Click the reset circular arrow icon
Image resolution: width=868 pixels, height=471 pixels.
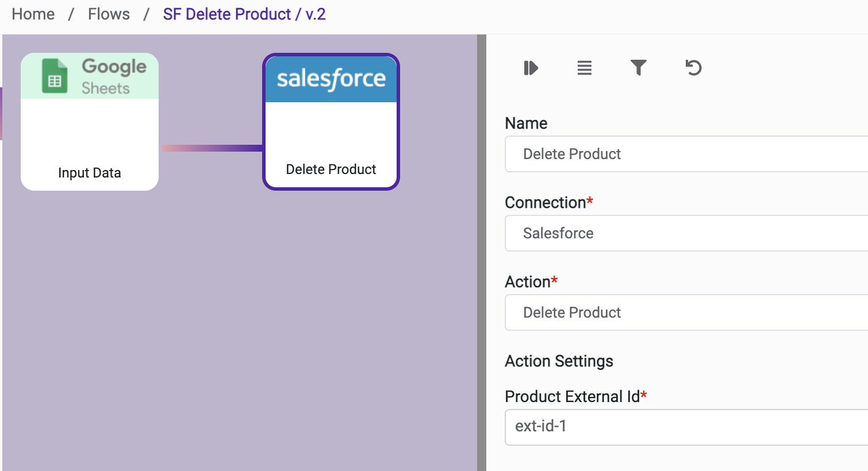click(693, 68)
